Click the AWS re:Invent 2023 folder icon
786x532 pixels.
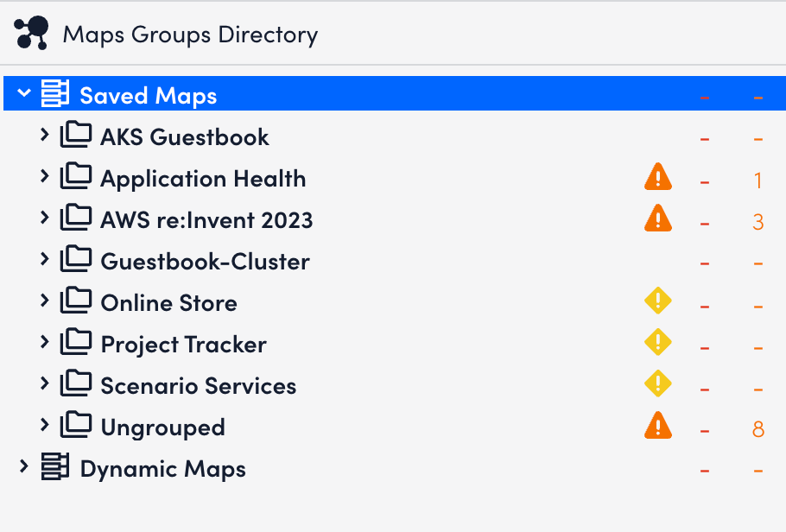[76, 218]
